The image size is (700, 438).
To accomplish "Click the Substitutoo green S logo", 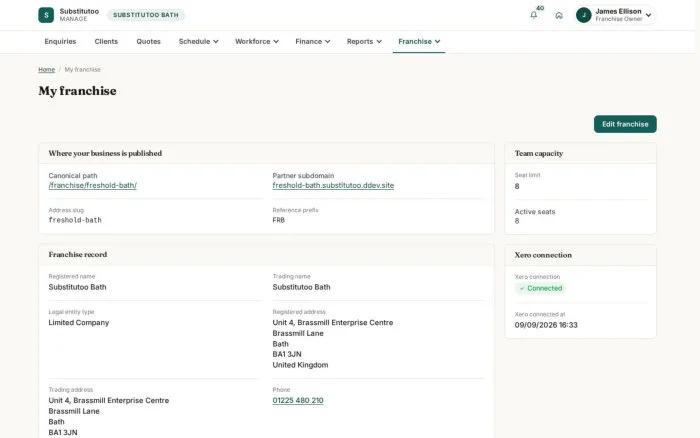I will click(46, 15).
